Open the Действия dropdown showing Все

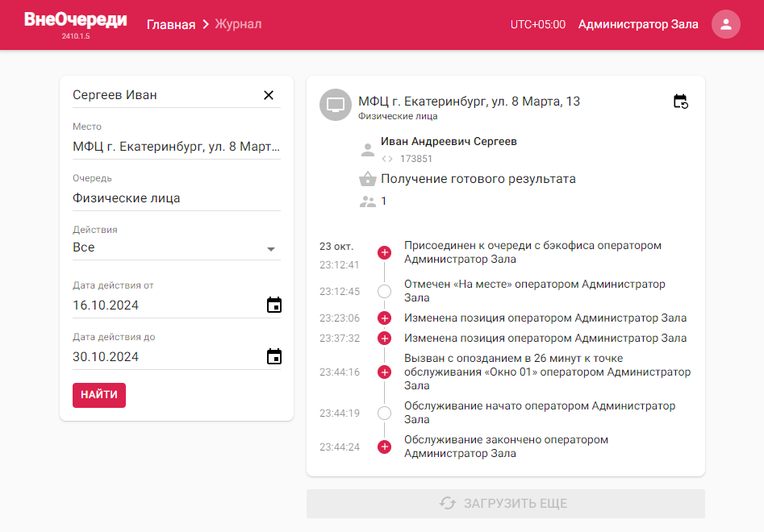[177, 247]
